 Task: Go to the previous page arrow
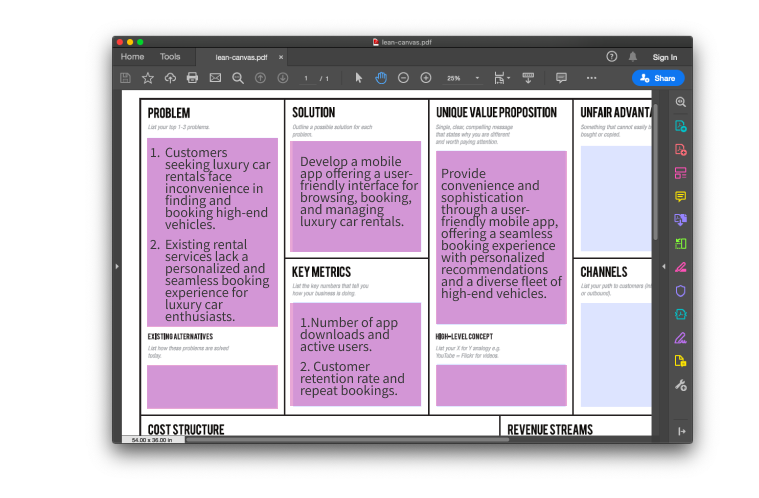pyautogui.click(x=260, y=78)
